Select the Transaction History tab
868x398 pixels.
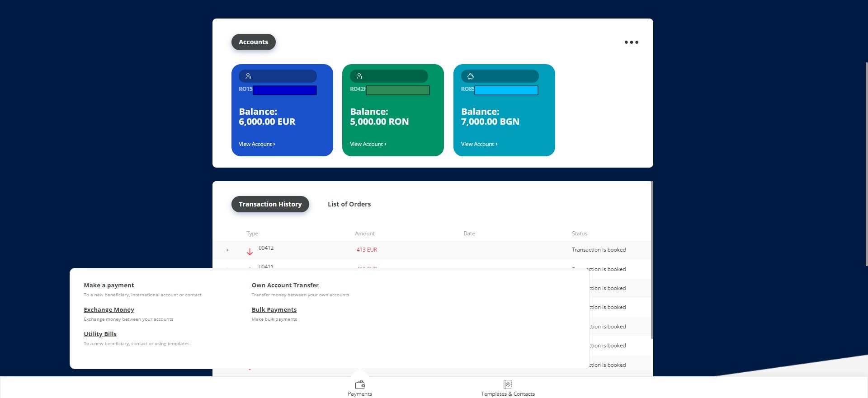click(270, 204)
